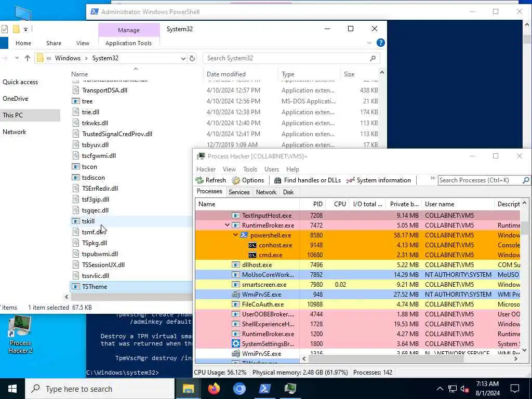The width and height of the screenshot is (532, 399).
Task: Click the tskill application icon in Explorer
Action: [76, 221]
